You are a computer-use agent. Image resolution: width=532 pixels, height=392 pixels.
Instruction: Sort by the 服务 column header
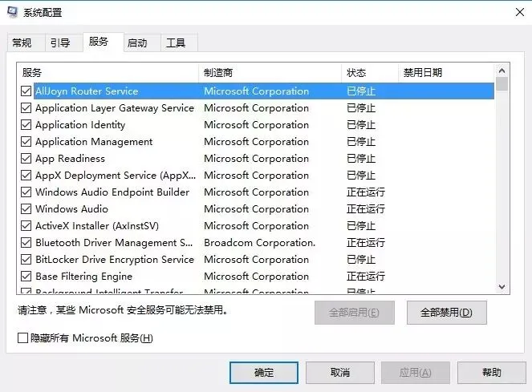point(108,73)
